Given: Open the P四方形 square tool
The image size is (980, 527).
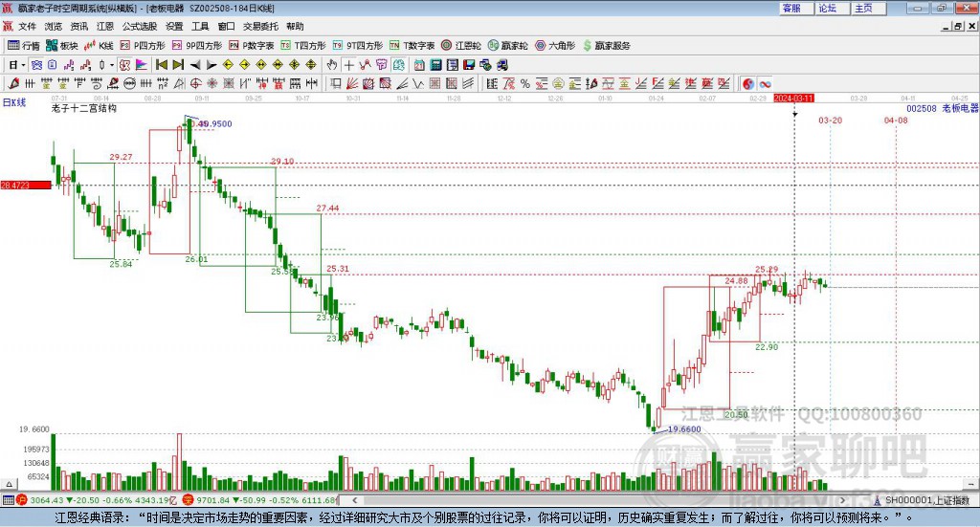Looking at the screenshot, I should click(143, 46).
